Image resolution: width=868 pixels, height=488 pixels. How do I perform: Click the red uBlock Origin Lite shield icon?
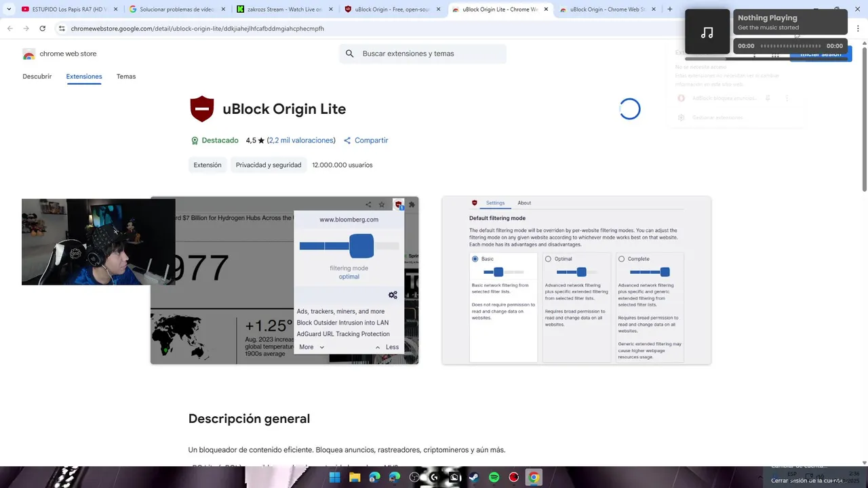tap(202, 109)
